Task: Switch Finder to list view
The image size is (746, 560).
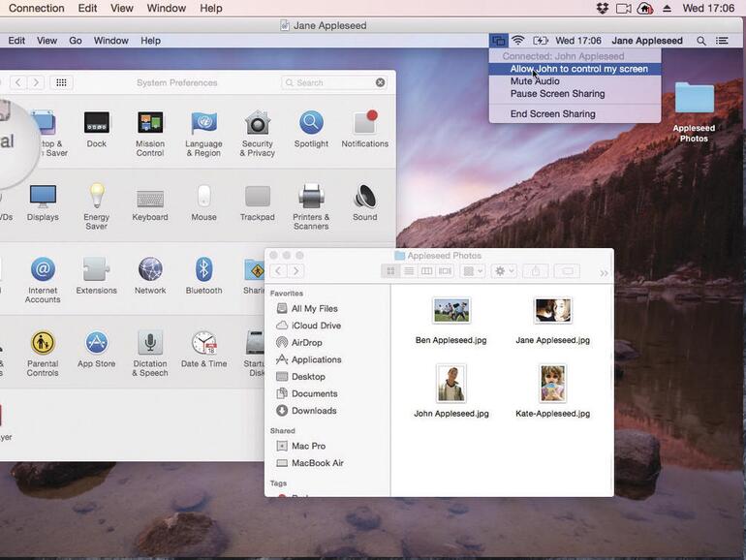Action: pyautogui.click(x=409, y=271)
